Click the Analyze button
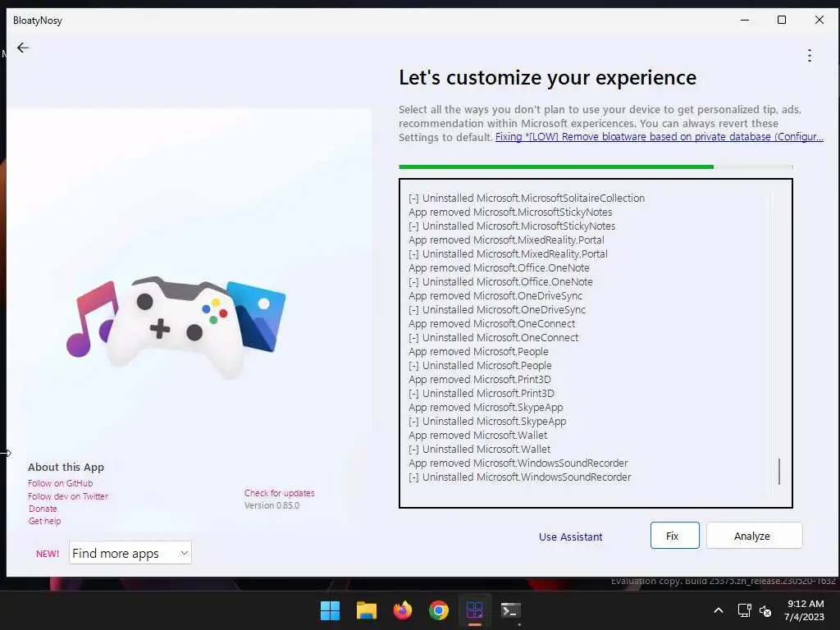840x630 pixels. (x=754, y=535)
